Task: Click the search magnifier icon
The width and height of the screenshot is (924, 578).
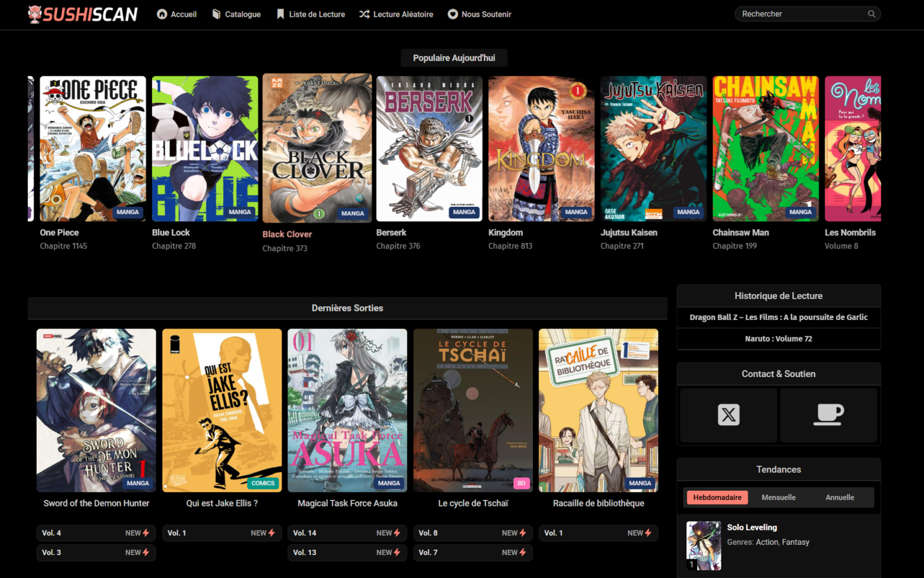Action: point(872,13)
